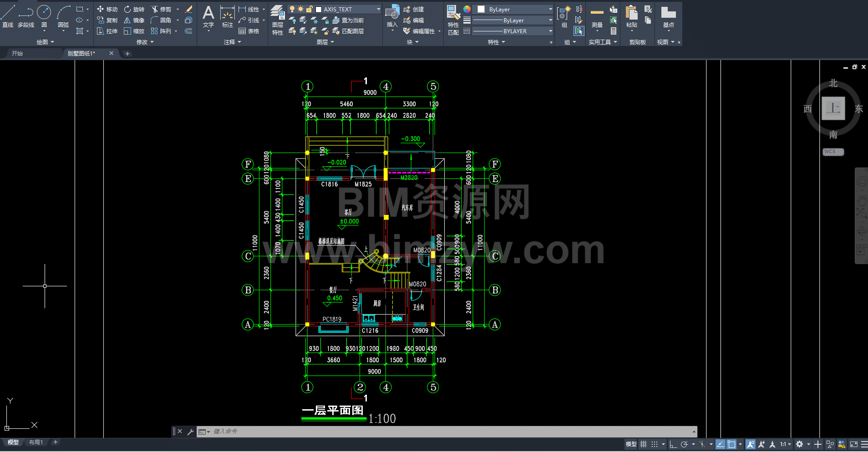This screenshot has width=868, height=452.
Task: Click the 匹配图层 (Match Layer) button
Action: point(348,31)
